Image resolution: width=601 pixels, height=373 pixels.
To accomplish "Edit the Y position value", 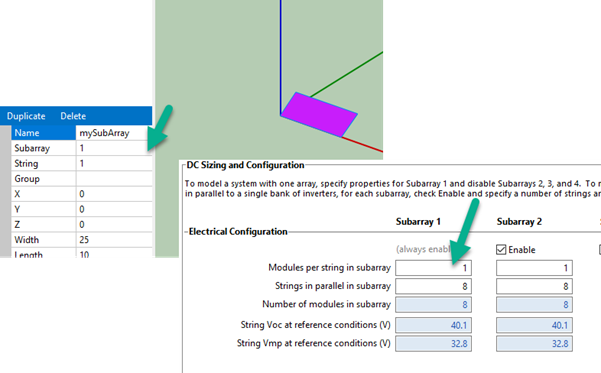I will tap(114, 209).
